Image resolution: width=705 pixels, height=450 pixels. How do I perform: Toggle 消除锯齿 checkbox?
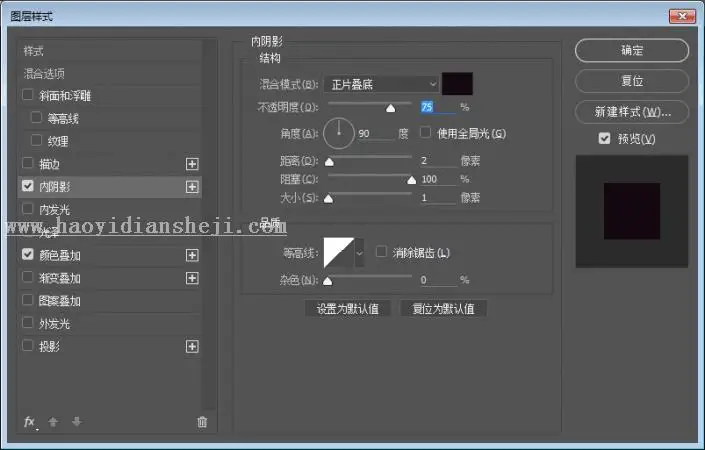coord(381,252)
